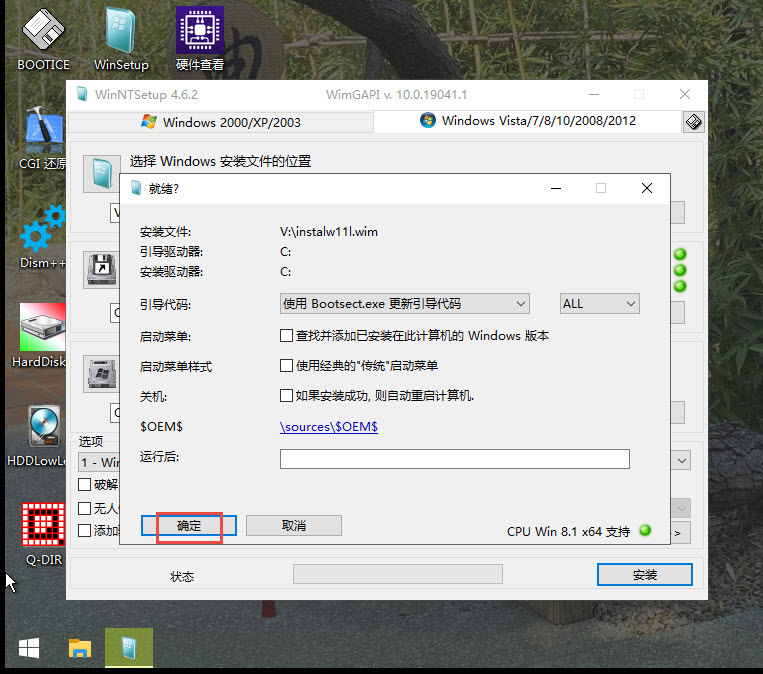The width and height of the screenshot is (763, 674).
Task: Expand the edition dropdown arrow in the main window
Action: (682, 460)
